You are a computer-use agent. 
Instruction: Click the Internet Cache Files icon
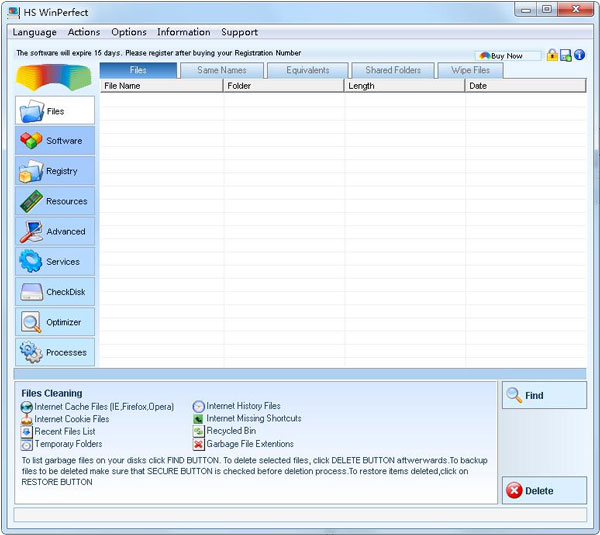click(x=27, y=407)
